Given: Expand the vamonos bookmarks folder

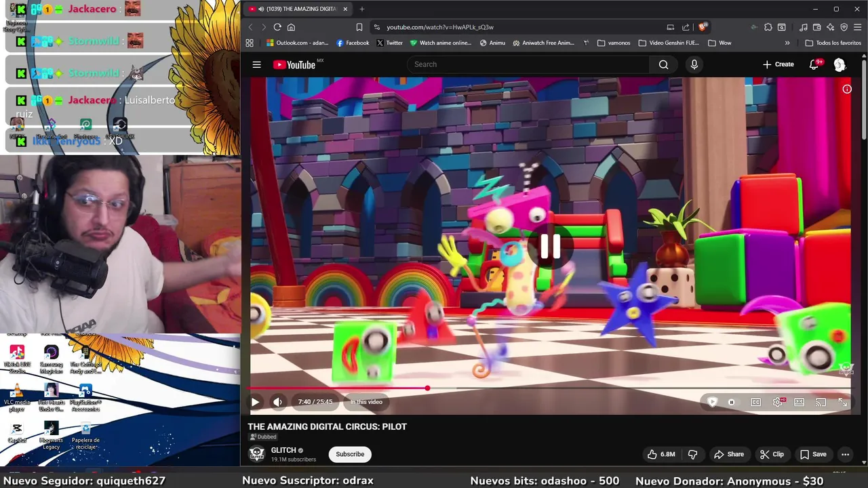Looking at the screenshot, I should 614,43.
